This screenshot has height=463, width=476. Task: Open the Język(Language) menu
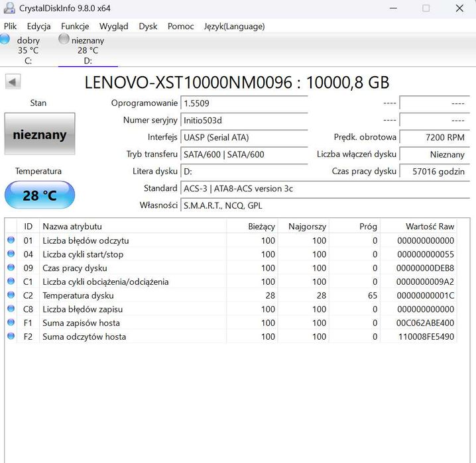pyautogui.click(x=235, y=26)
